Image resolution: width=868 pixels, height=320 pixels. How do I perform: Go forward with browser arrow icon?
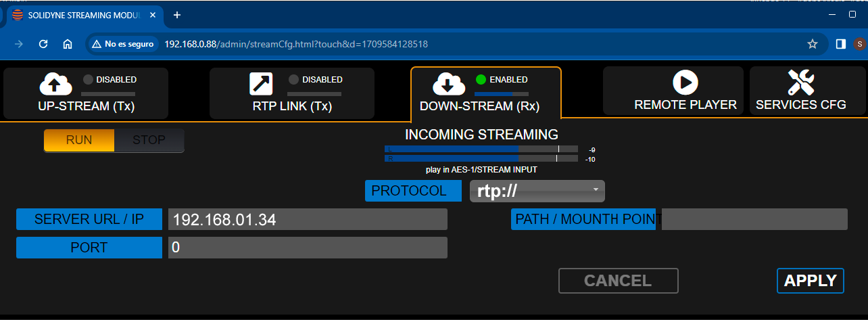(x=19, y=44)
